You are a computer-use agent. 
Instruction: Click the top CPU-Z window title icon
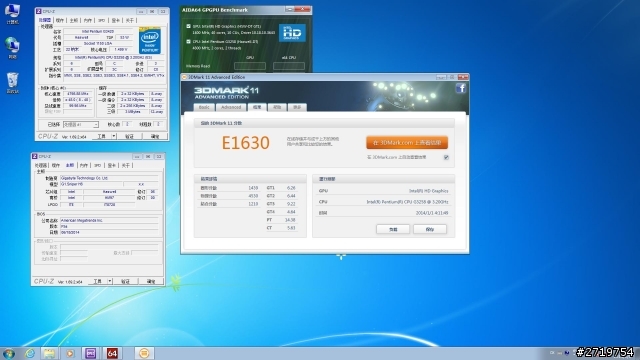[x=39, y=11]
